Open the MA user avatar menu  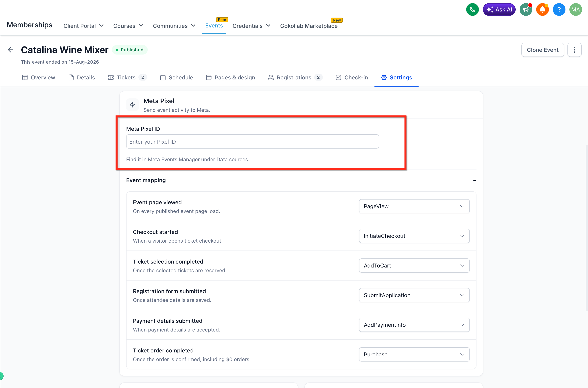click(575, 10)
